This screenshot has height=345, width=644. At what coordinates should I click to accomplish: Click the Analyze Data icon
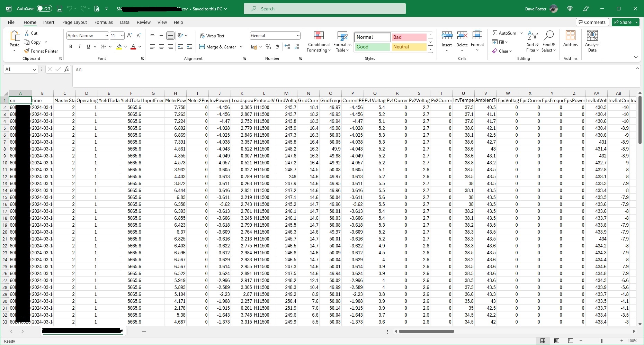coord(592,41)
